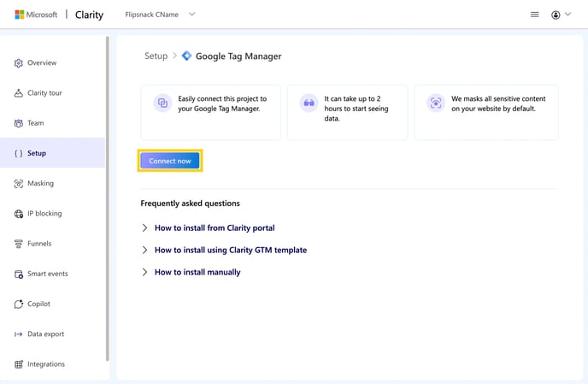Image resolution: width=588 pixels, height=384 pixels.
Task: Expand How to install from Clarity portal
Action: tap(209, 227)
